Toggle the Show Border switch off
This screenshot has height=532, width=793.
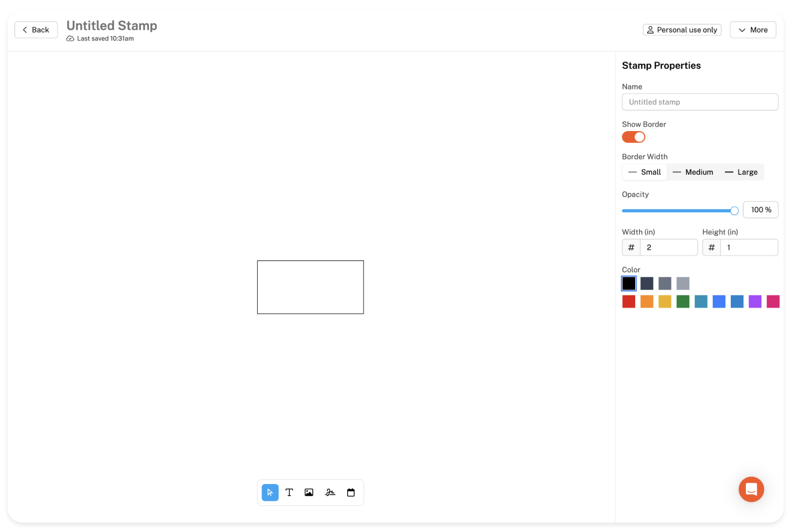[633, 137]
